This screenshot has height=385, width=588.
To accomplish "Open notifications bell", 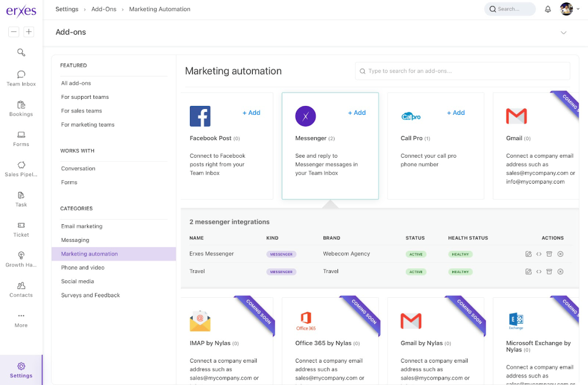I will coord(547,9).
